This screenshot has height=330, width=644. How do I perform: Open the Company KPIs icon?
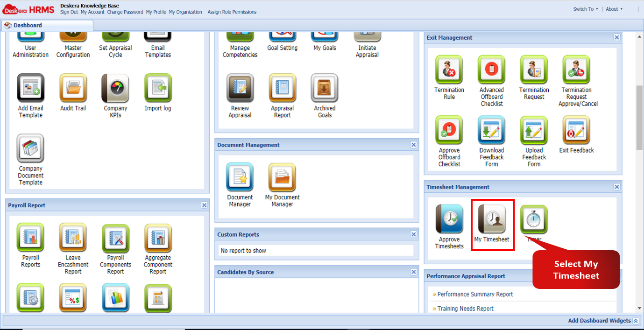pos(115,89)
